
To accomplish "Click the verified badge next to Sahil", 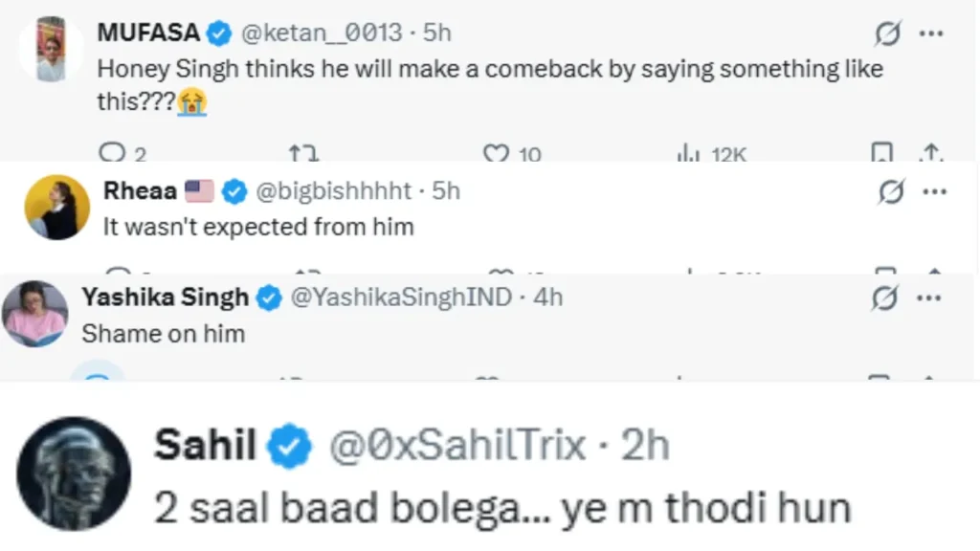I will pyautogui.click(x=292, y=448).
